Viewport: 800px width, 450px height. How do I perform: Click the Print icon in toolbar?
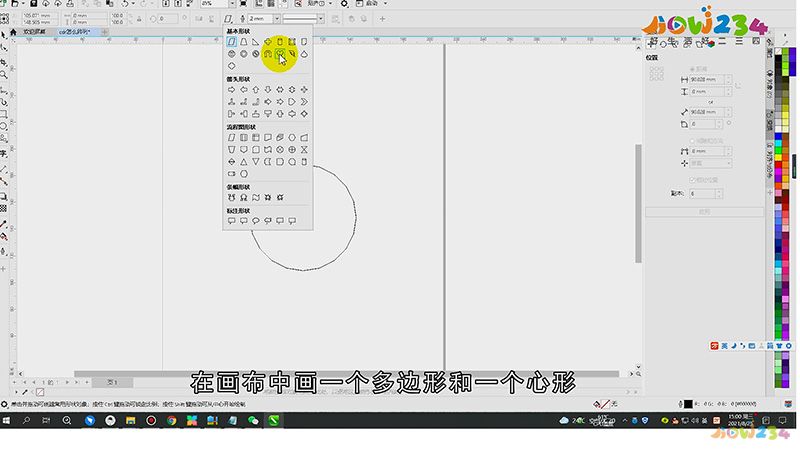[70, 4]
